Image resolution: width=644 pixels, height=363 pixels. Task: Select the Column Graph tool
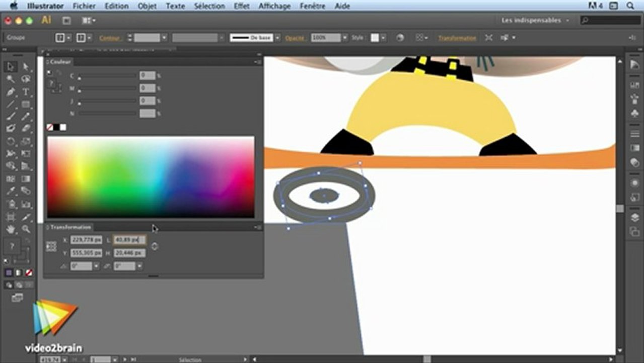26,204
